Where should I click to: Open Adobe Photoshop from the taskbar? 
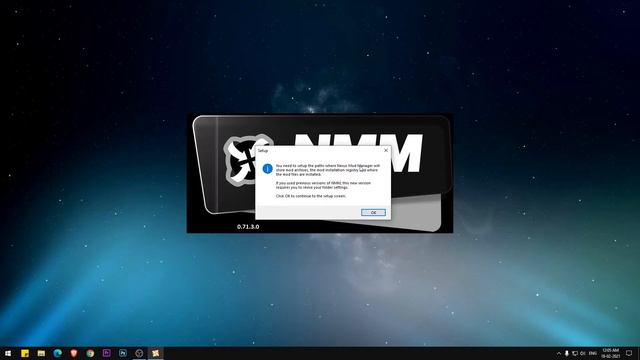coord(123,353)
